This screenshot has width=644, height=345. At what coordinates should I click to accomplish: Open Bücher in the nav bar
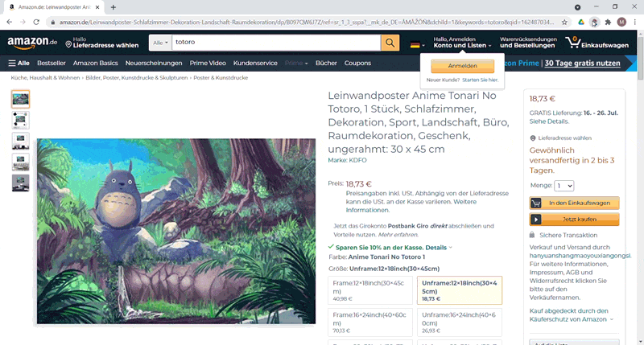[326, 64]
